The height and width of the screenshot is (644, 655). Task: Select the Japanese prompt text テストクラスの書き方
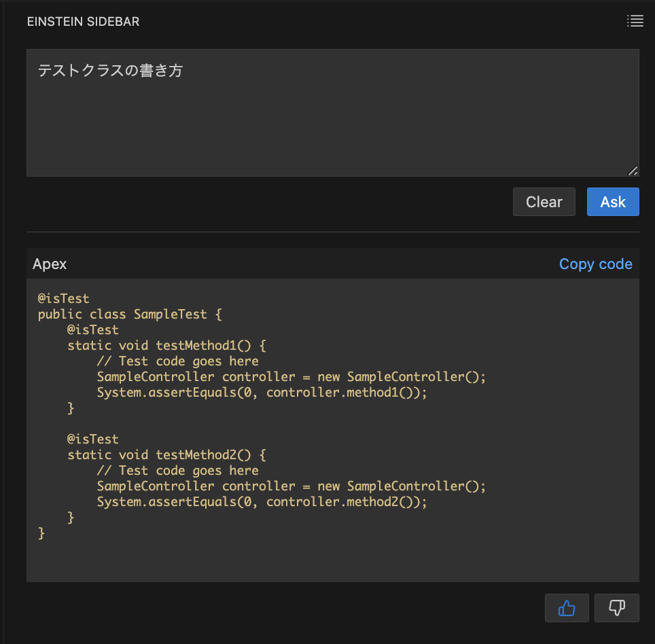[x=110, y=70]
